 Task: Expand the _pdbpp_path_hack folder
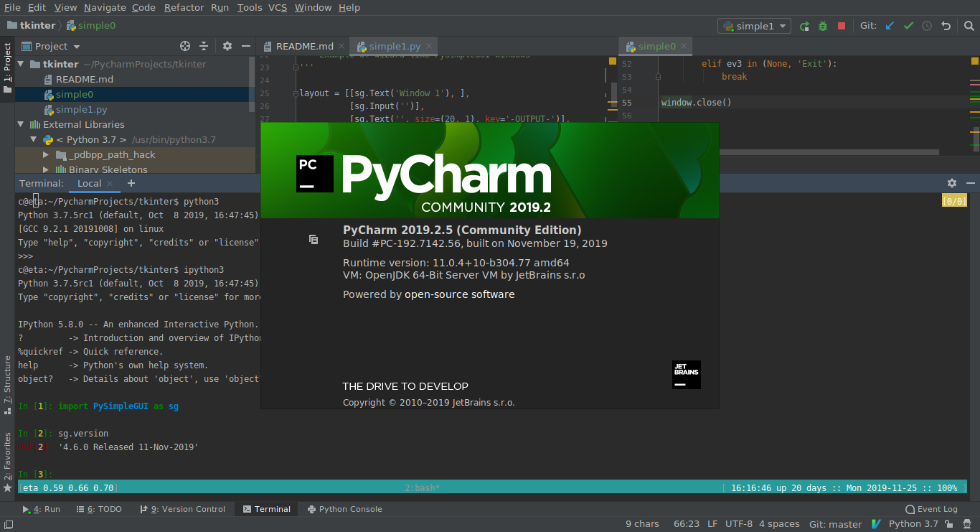pyautogui.click(x=46, y=154)
